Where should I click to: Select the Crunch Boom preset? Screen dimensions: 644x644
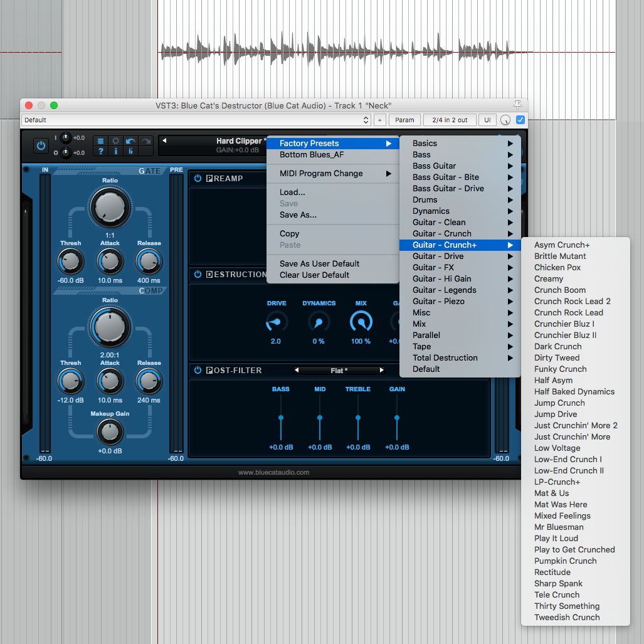tap(560, 290)
